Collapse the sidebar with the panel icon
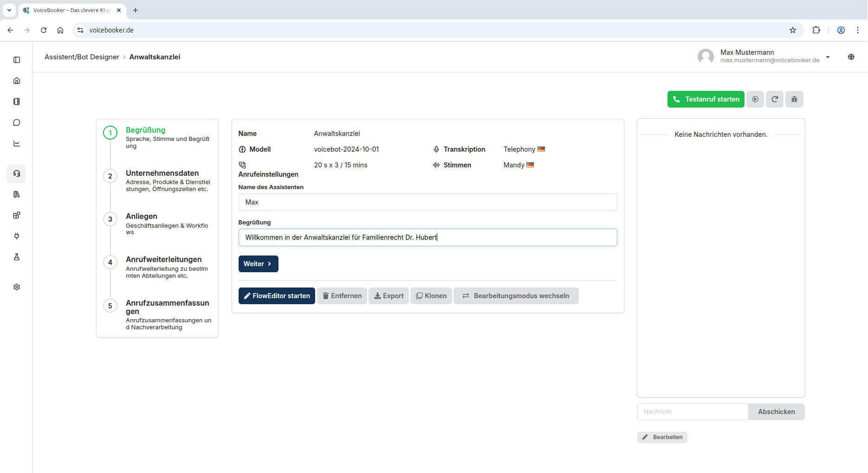The width and height of the screenshot is (868, 473). tap(17, 59)
